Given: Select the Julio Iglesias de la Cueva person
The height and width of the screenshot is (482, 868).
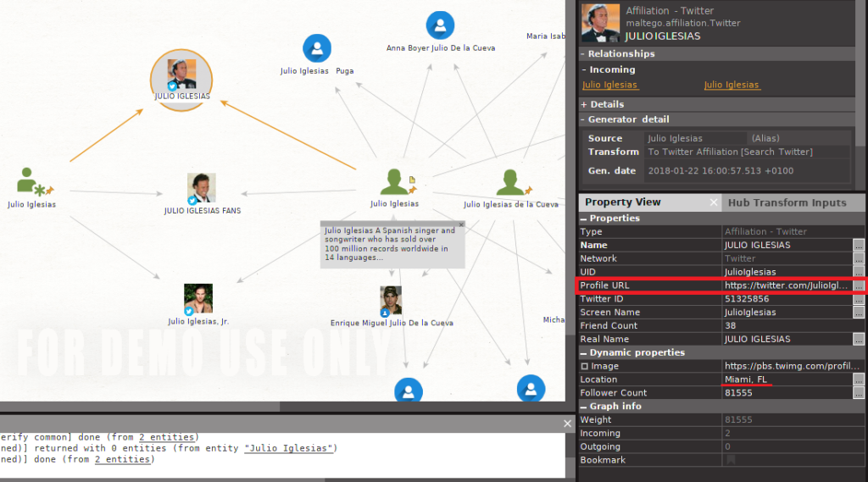Looking at the screenshot, I should coord(510,182).
